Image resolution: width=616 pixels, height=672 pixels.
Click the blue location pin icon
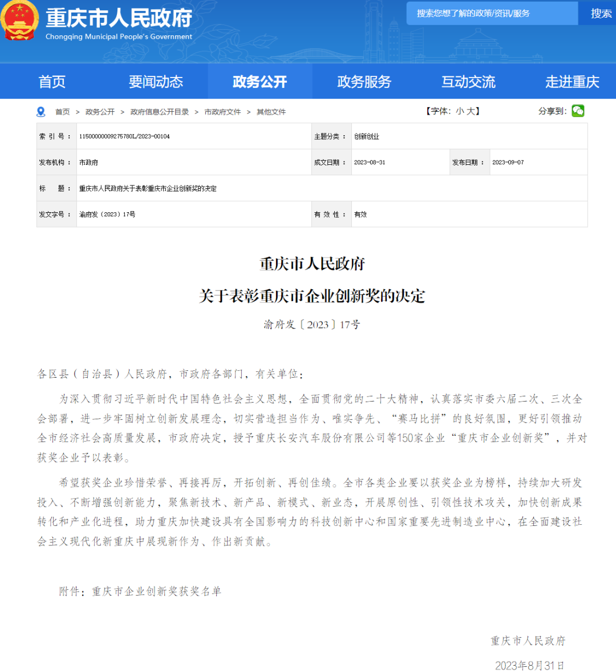[40, 112]
